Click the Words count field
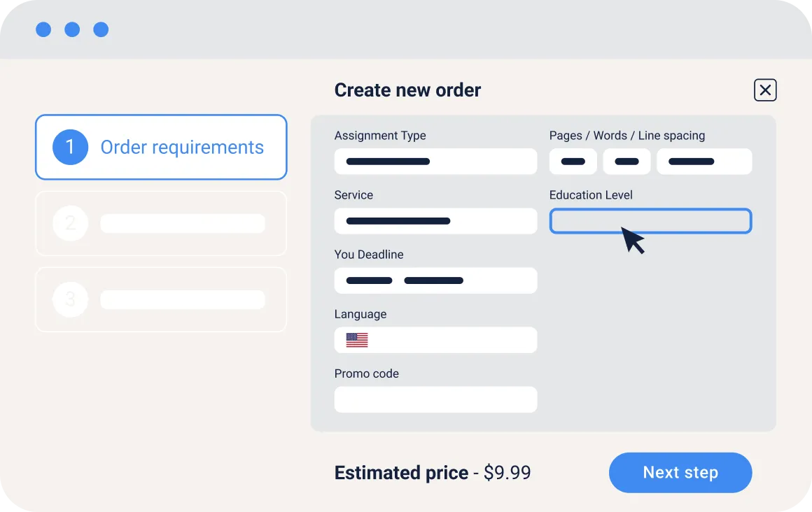Viewport: 812px width, 512px height. (x=626, y=162)
